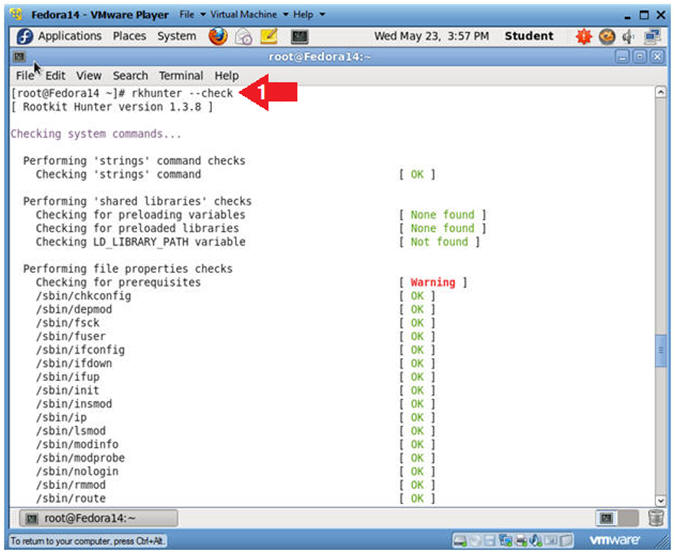Click the VMware CD/DVD device icon
Image resolution: width=675 pixels, height=554 pixels.
(475, 541)
